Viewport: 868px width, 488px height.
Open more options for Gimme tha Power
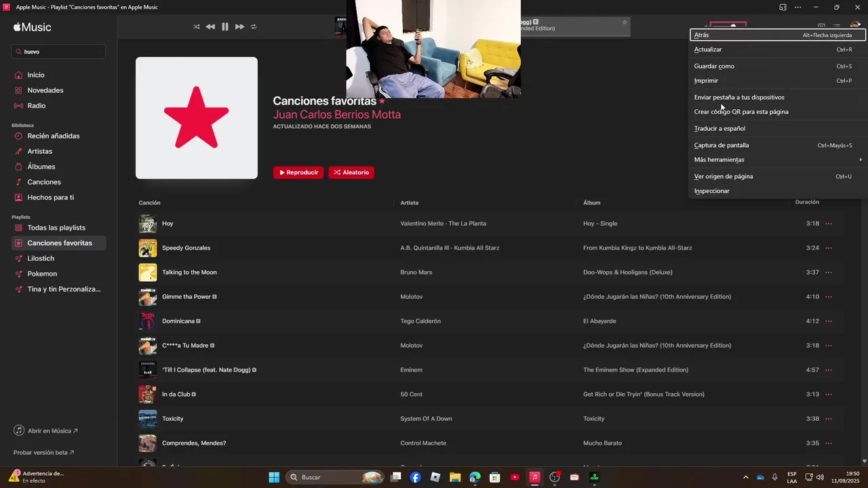pos(829,297)
